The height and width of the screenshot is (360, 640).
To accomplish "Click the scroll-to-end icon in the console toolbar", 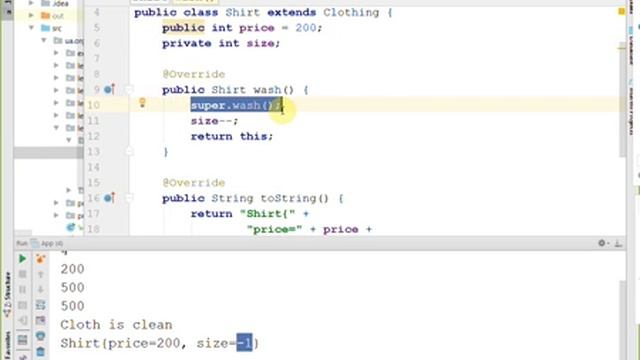I will pyautogui.click(x=40, y=321).
